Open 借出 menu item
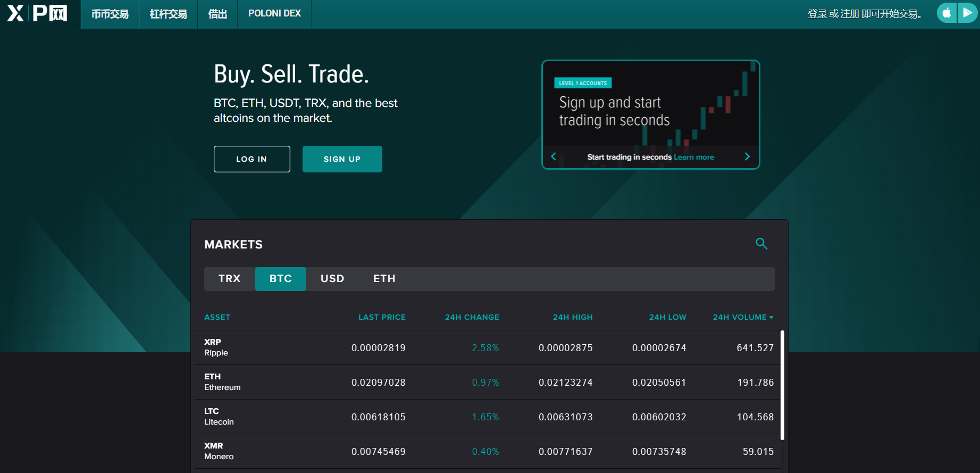 tap(217, 14)
